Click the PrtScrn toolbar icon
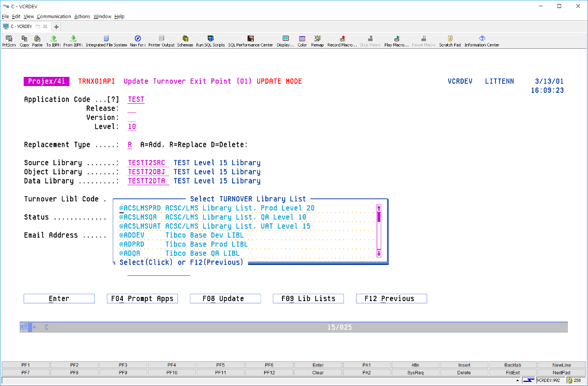 [x=9, y=41]
